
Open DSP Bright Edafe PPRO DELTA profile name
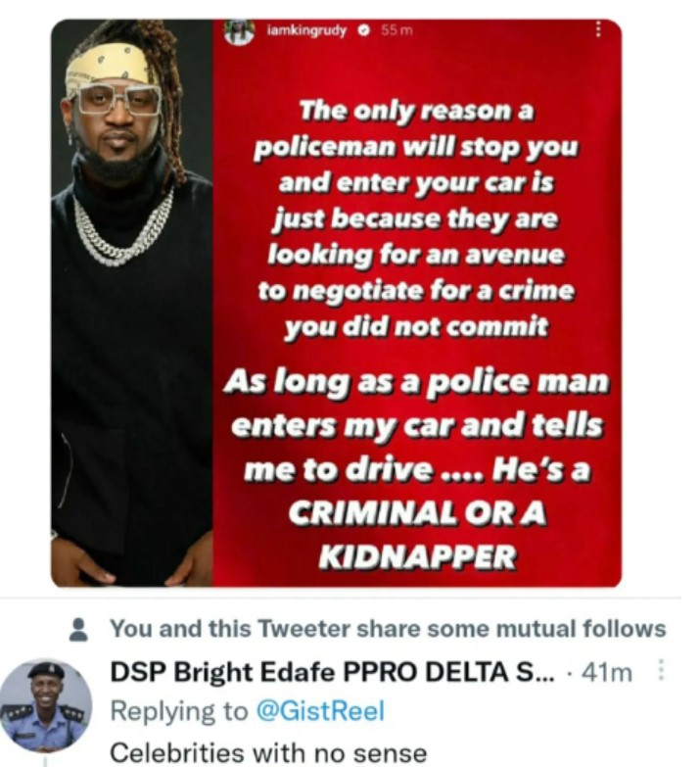333,672
